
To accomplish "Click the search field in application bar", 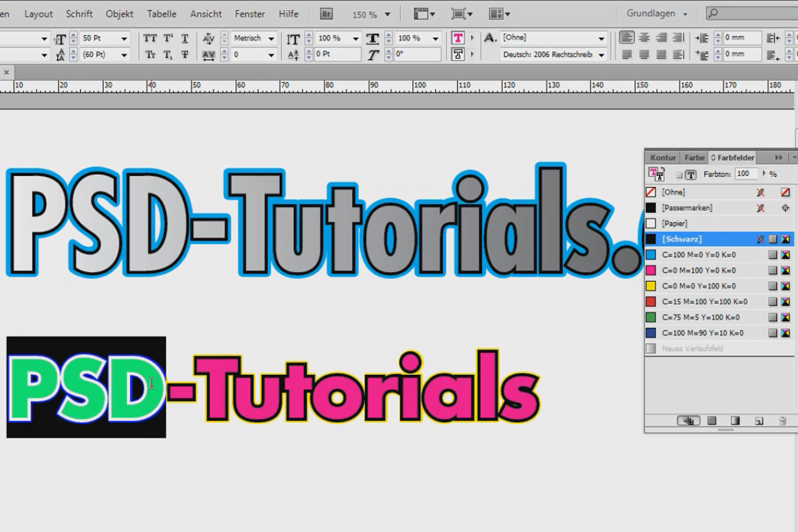I will [752, 13].
